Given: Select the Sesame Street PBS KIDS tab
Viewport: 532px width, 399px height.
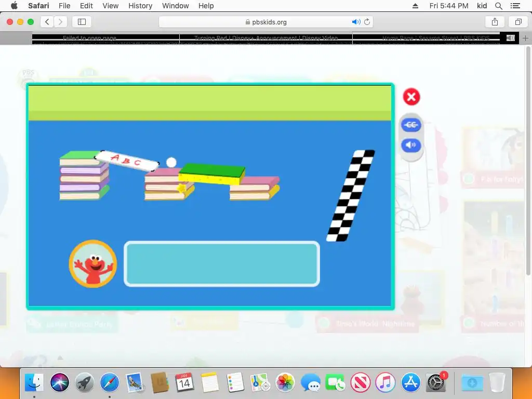Looking at the screenshot, I should point(435,38).
